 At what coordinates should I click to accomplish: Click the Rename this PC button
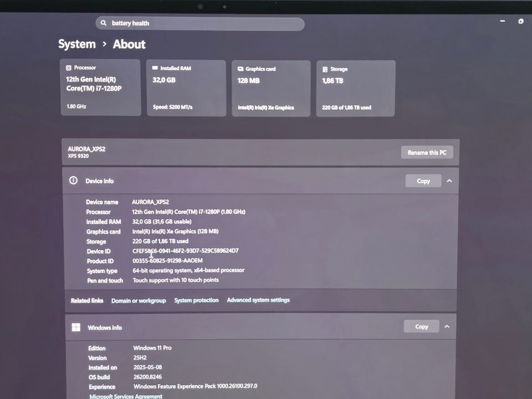coord(427,153)
